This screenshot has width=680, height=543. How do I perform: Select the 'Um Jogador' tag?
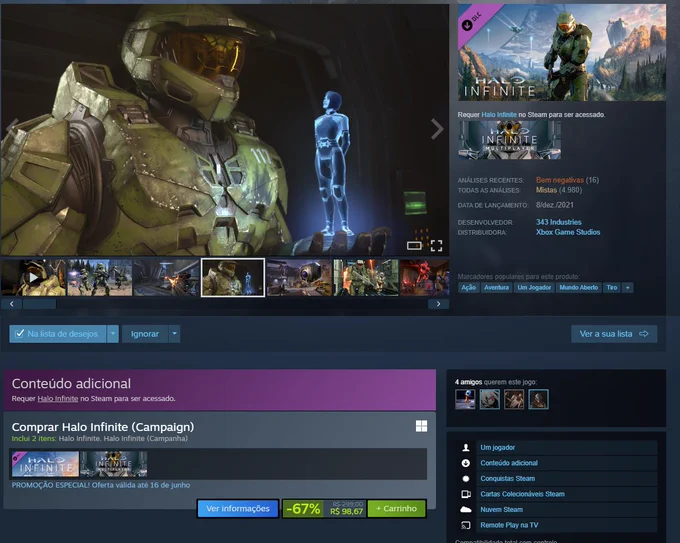click(534, 288)
